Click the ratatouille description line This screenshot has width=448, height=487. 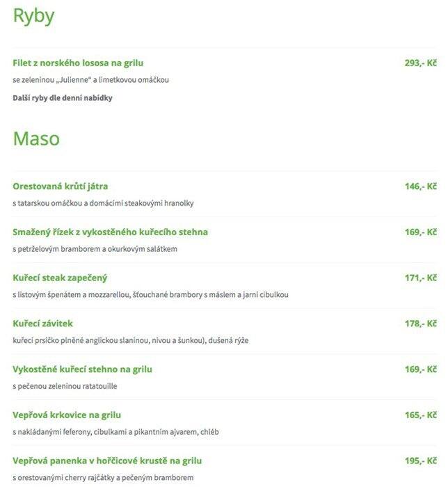(65, 386)
